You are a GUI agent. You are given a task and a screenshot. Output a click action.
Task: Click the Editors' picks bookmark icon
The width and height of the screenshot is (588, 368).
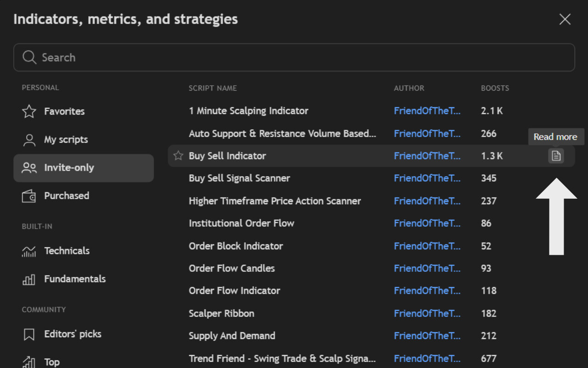click(x=29, y=334)
